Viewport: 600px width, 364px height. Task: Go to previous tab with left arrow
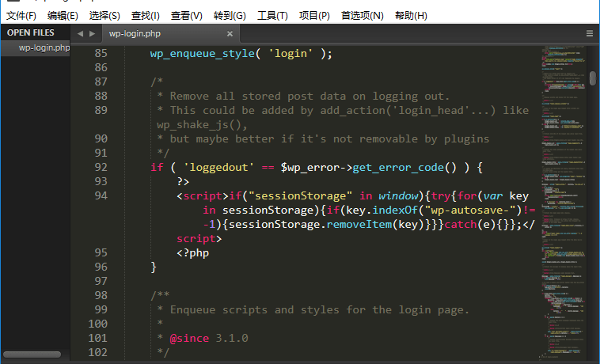[x=80, y=34]
